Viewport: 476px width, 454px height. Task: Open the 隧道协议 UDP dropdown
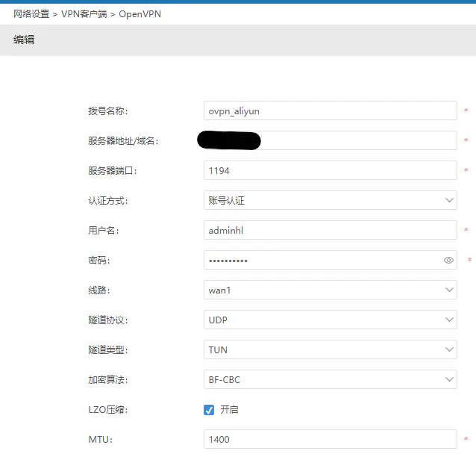click(330, 320)
